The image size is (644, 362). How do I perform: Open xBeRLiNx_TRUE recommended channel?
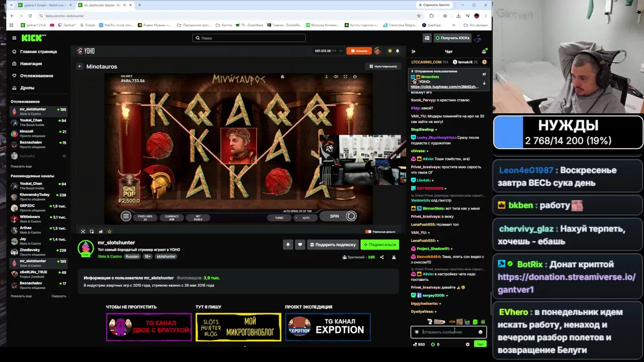(39, 274)
